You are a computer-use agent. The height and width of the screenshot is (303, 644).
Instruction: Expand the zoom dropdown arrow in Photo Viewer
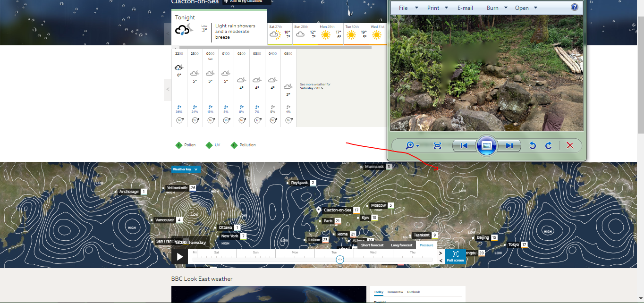point(418,145)
